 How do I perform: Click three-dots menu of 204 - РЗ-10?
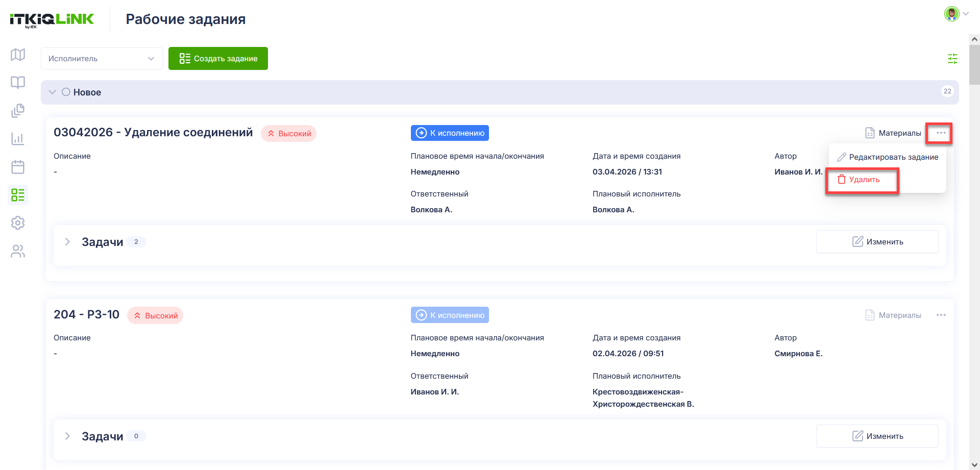[941, 315]
